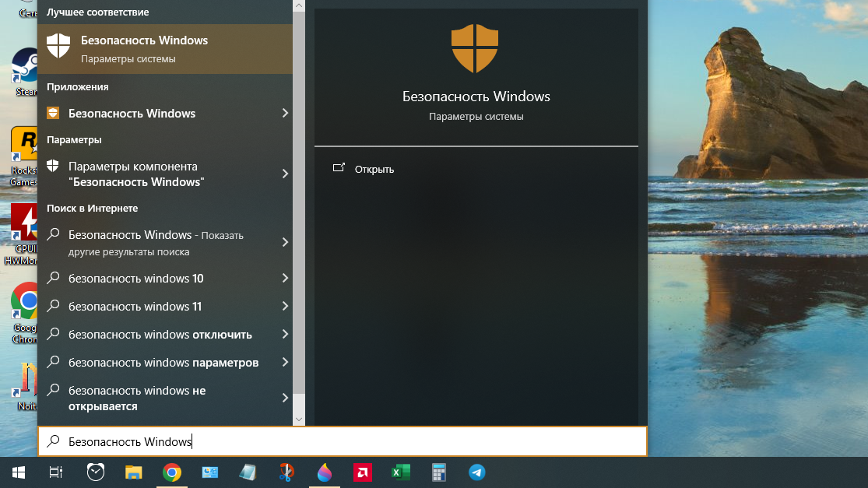
Task: Select the Google Chrome desktop shortcut
Action: click(x=24, y=313)
